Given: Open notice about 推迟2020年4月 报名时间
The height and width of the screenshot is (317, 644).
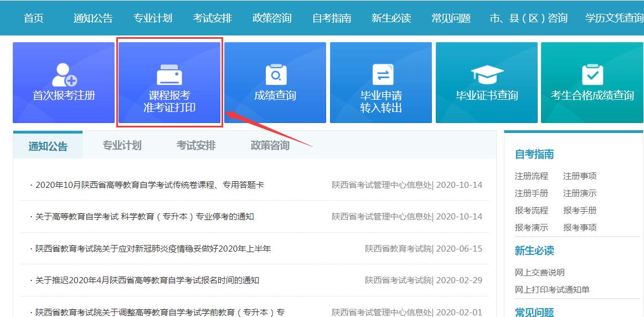Looking at the screenshot, I should point(147,280).
